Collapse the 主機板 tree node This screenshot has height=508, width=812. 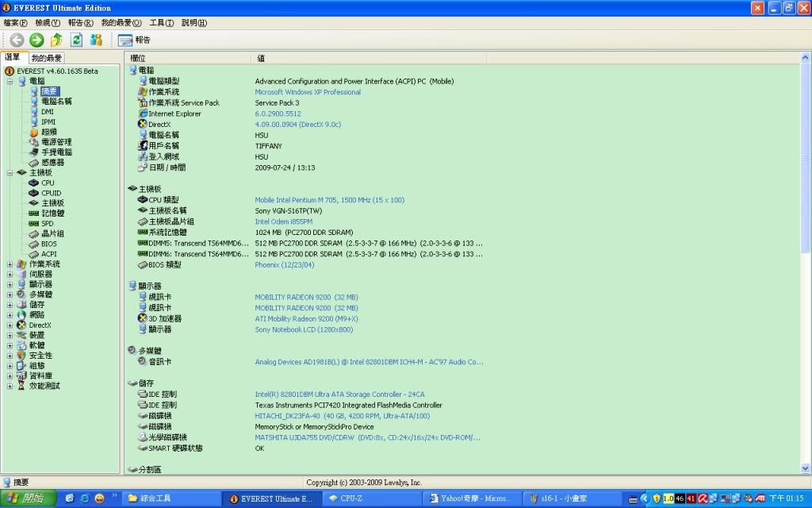[x=10, y=172]
